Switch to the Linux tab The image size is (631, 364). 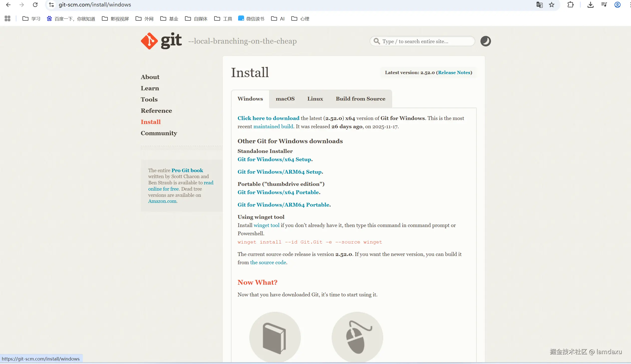tap(315, 99)
